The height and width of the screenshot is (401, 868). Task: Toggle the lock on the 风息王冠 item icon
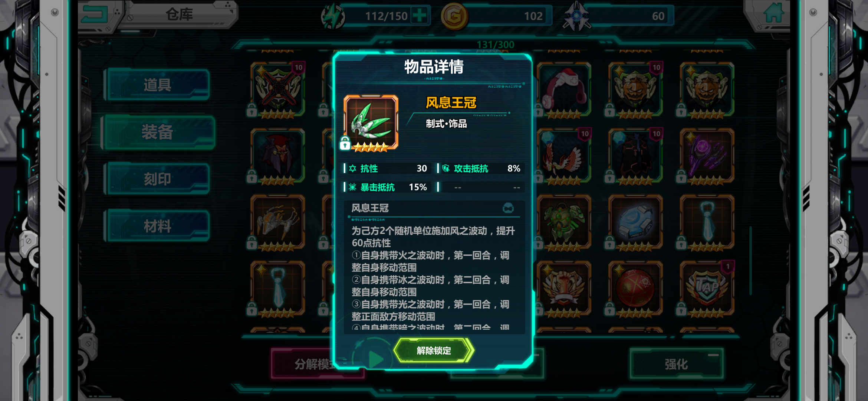point(345,143)
